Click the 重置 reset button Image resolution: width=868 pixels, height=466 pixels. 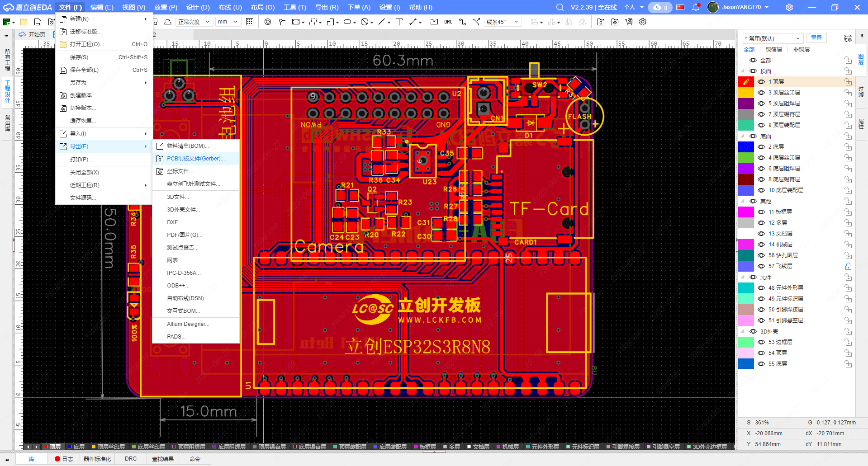[816, 38]
